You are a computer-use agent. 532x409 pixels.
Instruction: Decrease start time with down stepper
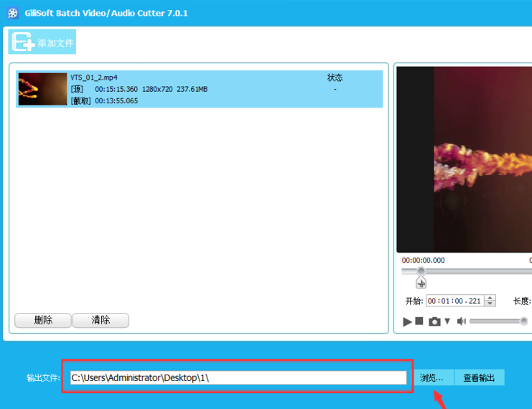(x=490, y=304)
